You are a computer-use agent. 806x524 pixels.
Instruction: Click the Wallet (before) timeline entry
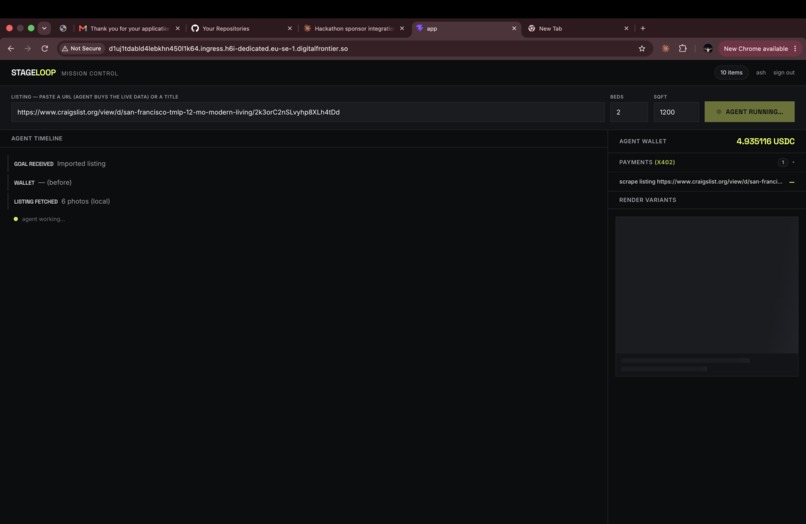(x=43, y=183)
